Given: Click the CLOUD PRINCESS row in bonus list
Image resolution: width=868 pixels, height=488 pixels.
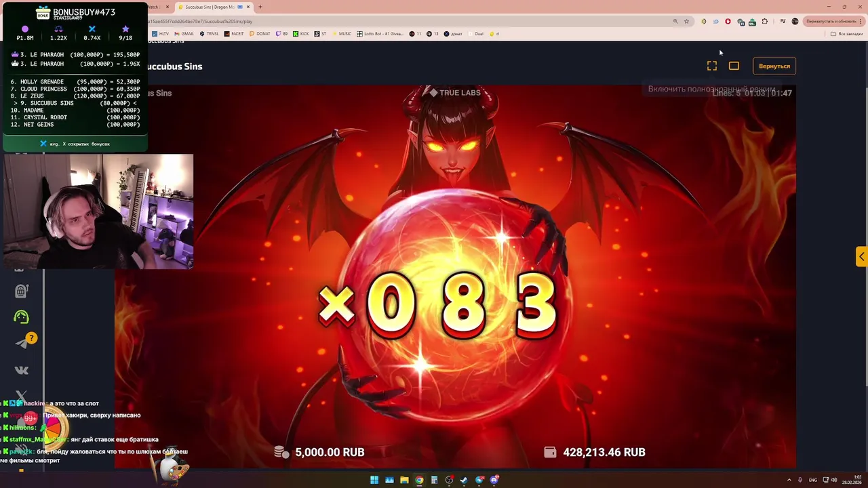Looking at the screenshot, I should tap(75, 89).
